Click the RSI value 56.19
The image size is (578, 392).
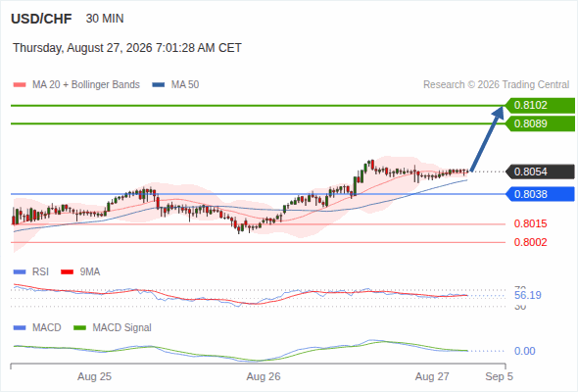coord(528,295)
